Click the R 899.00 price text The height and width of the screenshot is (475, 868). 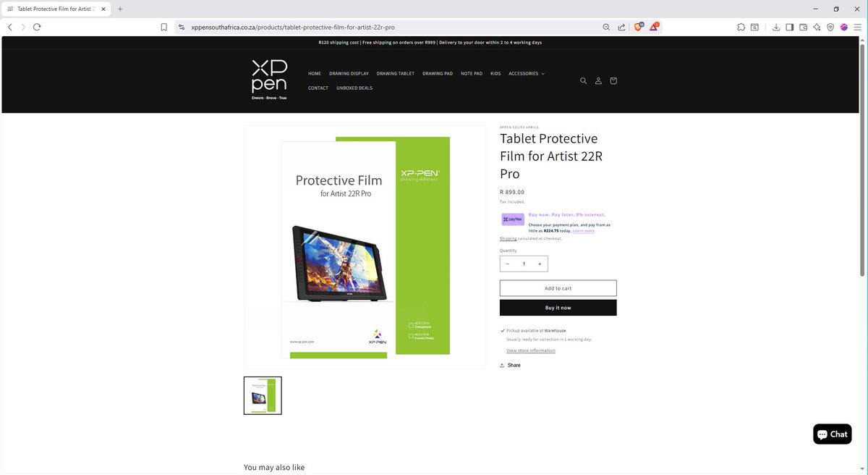point(512,192)
